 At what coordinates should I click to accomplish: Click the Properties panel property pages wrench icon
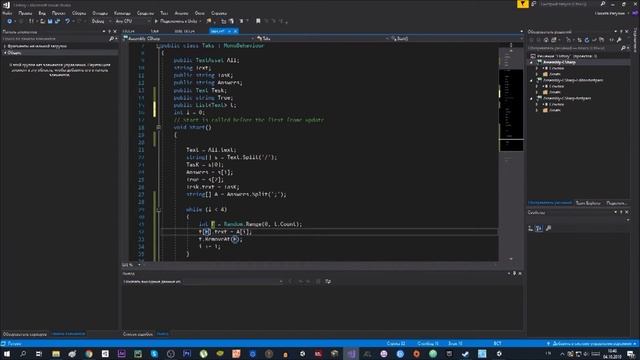pyautogui.click(x=549, y=229)
